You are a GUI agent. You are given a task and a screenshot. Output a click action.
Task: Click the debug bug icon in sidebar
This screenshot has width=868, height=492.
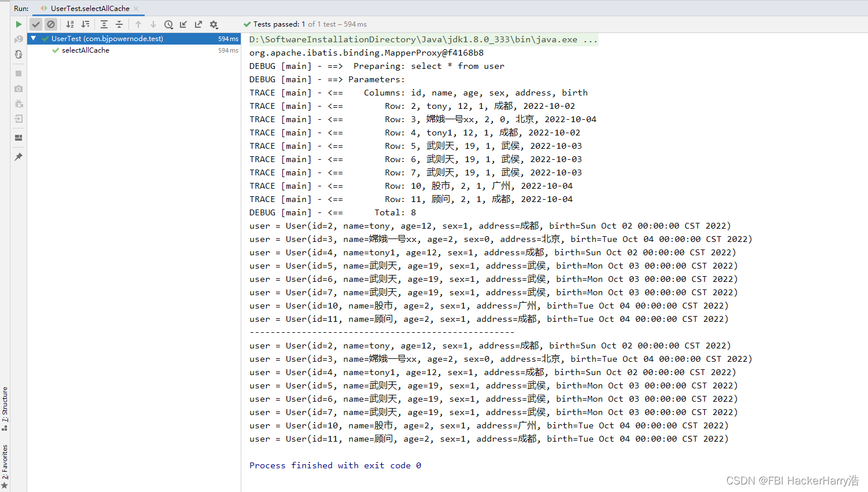pyautogui.click(x=19, y=104)
